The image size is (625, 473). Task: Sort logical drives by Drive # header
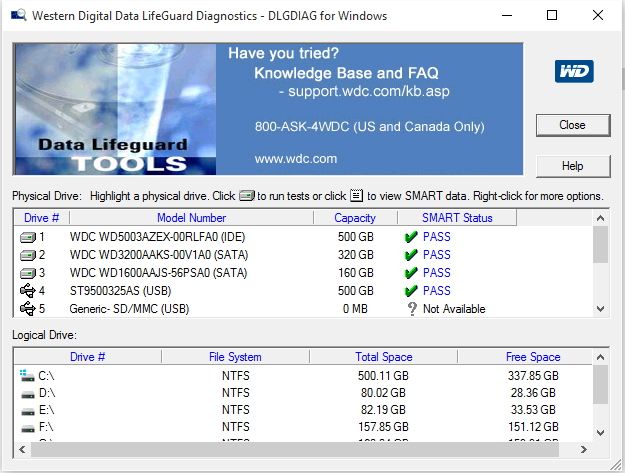(87, 357)
